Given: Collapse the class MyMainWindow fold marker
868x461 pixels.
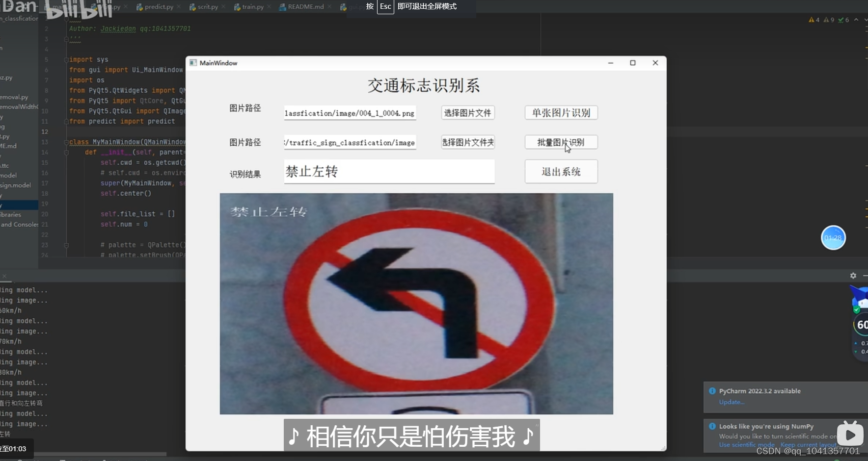Looking at the screenshot, I should 66,142.
